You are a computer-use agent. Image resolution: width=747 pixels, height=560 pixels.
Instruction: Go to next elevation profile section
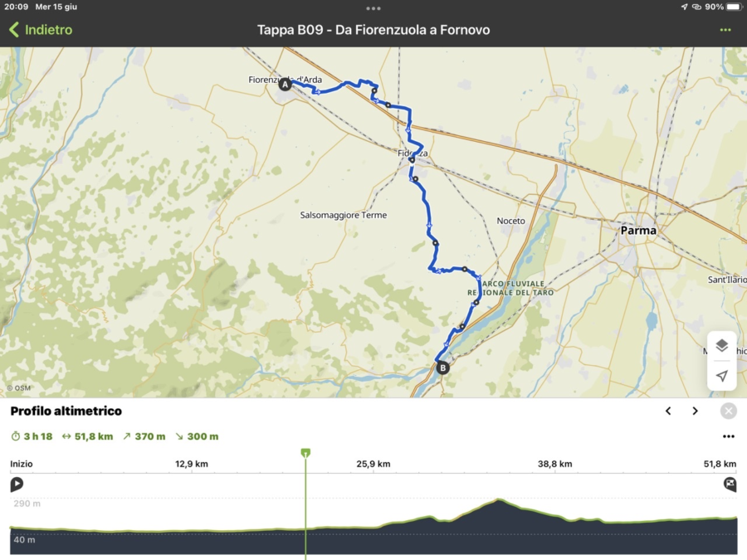[695, 411]
